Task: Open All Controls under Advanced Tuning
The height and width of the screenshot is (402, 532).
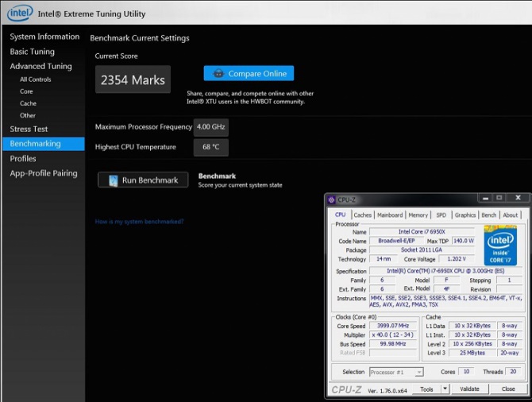Action: [35, 79]
